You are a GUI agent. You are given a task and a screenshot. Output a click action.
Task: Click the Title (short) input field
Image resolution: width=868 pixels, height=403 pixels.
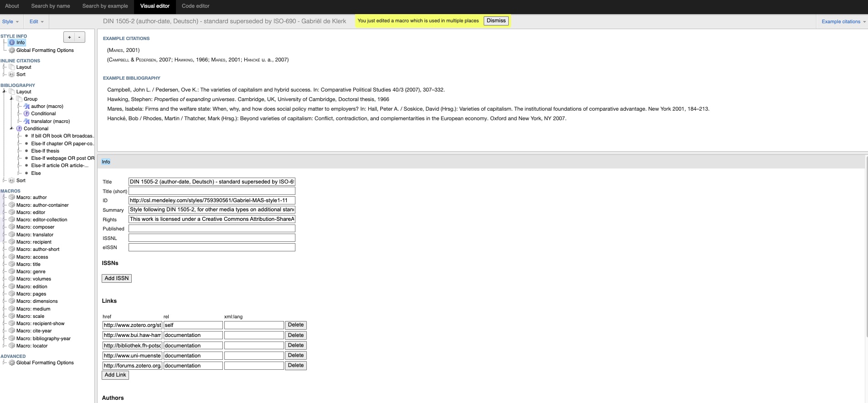(x=212, y=191)
